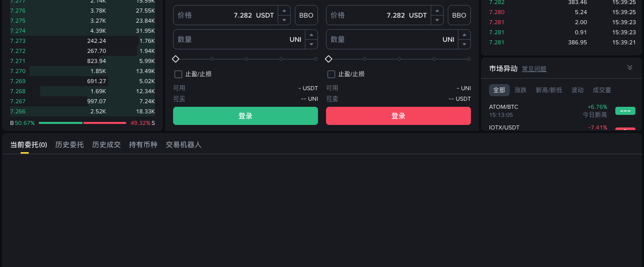
Task: Switch to 交易机器人 tab
Action: [x=184, y=145]
